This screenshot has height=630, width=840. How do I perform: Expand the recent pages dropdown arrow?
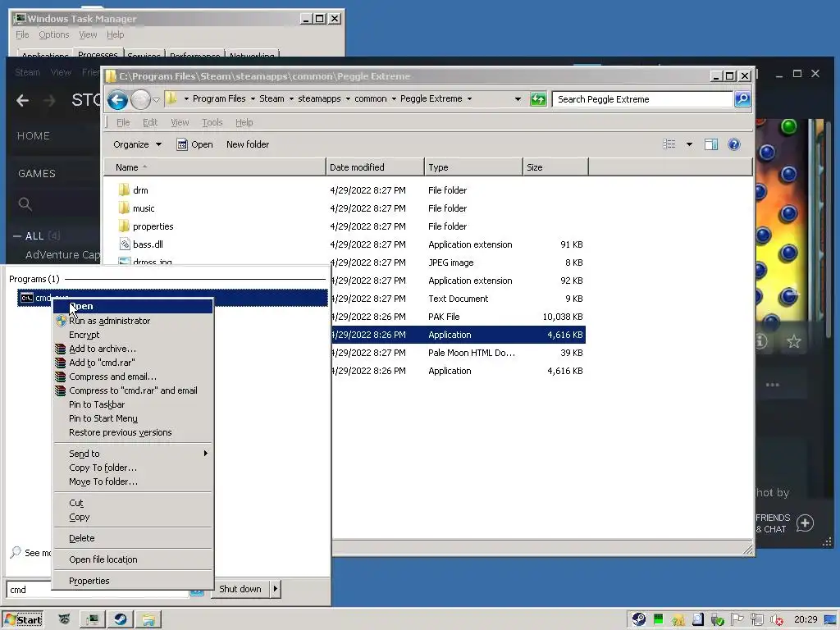coord(156,99)
